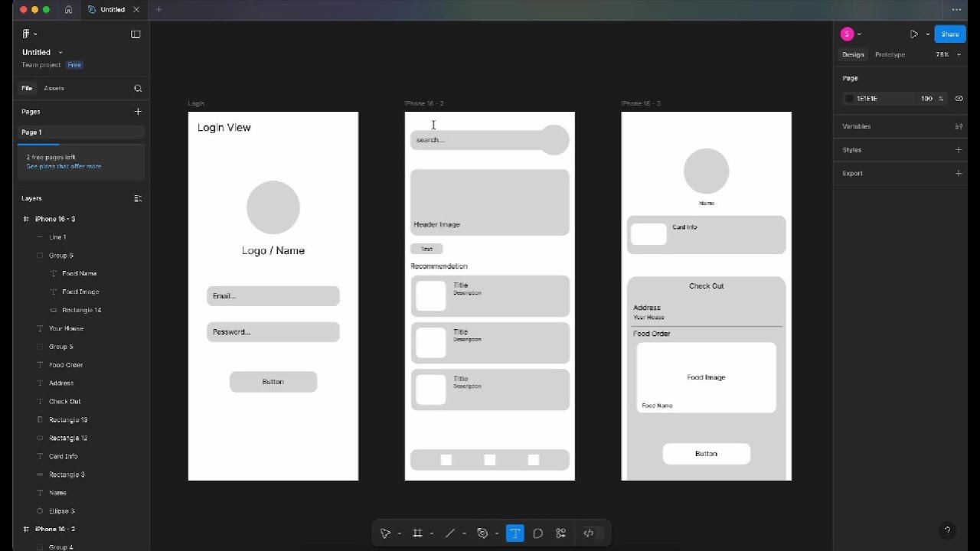Toggle page background color visibility eye
The height and width of the screenshot is (551, 980).
959,99
